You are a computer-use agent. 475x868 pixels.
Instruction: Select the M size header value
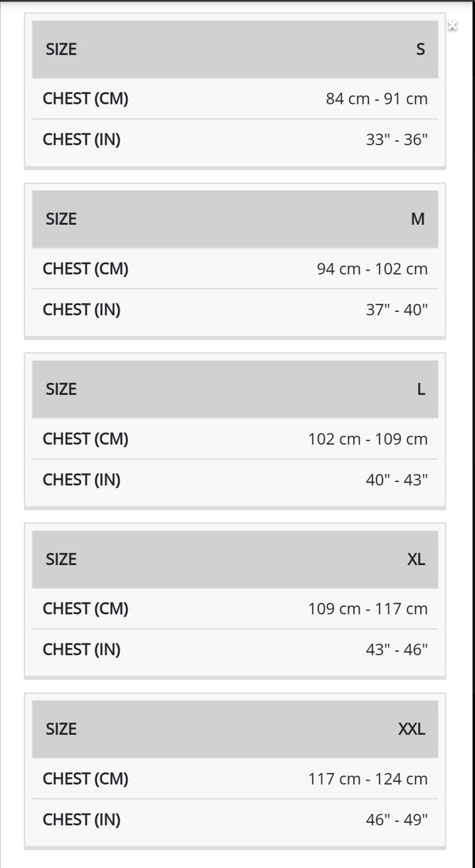(418, 219)
